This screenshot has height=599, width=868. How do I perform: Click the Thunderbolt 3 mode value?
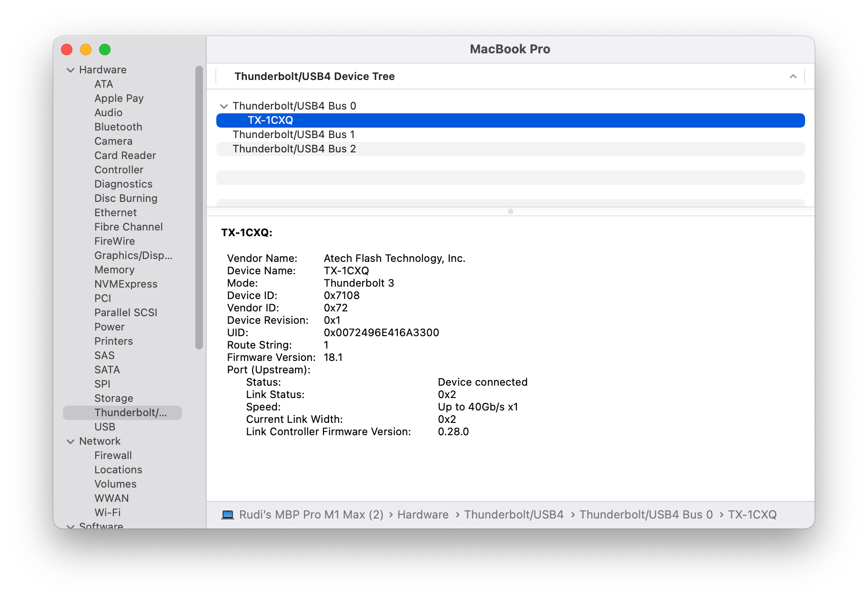[359, 283]
